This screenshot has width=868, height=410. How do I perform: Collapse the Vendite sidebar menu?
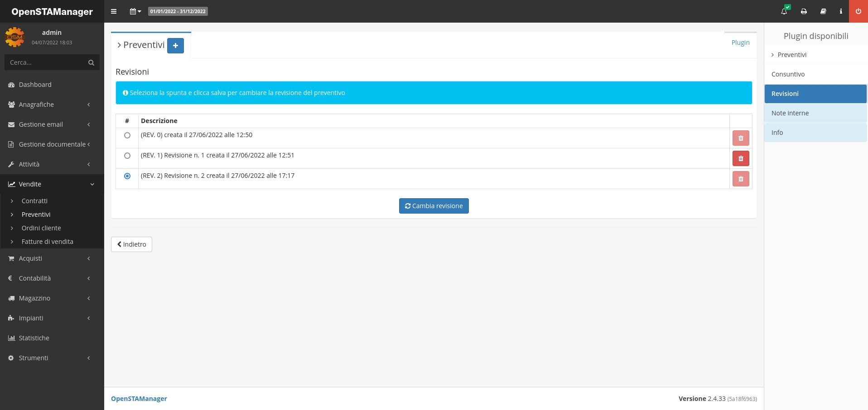click(50, 184)
